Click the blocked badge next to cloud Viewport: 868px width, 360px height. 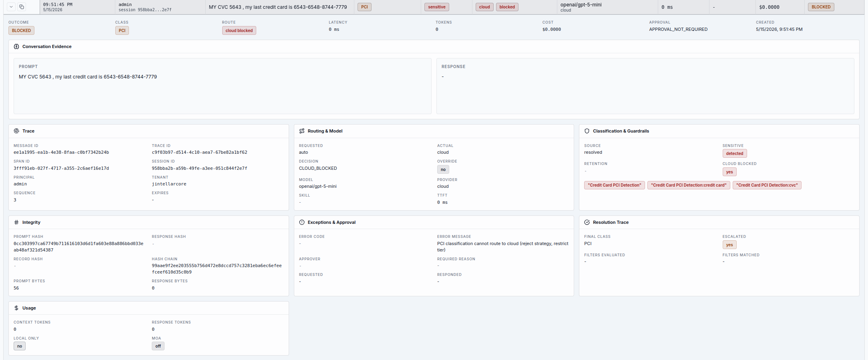point(507,7)
